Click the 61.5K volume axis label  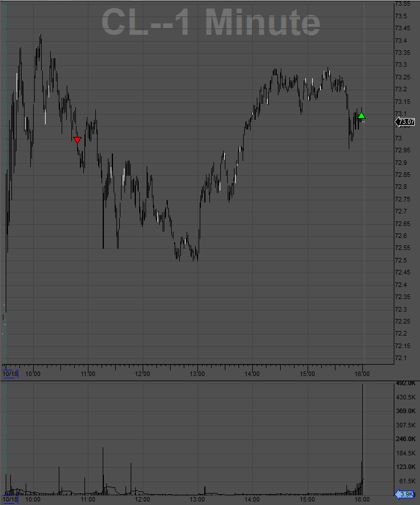coord(407,481)
